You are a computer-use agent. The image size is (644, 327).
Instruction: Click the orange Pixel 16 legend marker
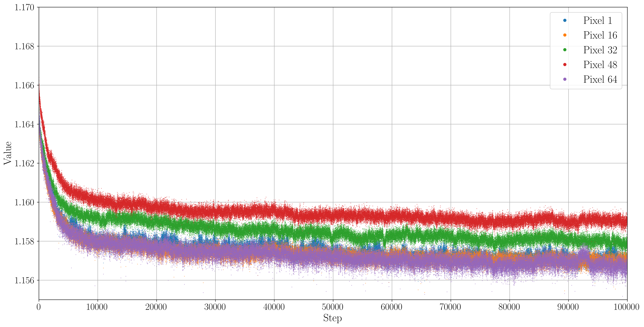coord(565,35)
